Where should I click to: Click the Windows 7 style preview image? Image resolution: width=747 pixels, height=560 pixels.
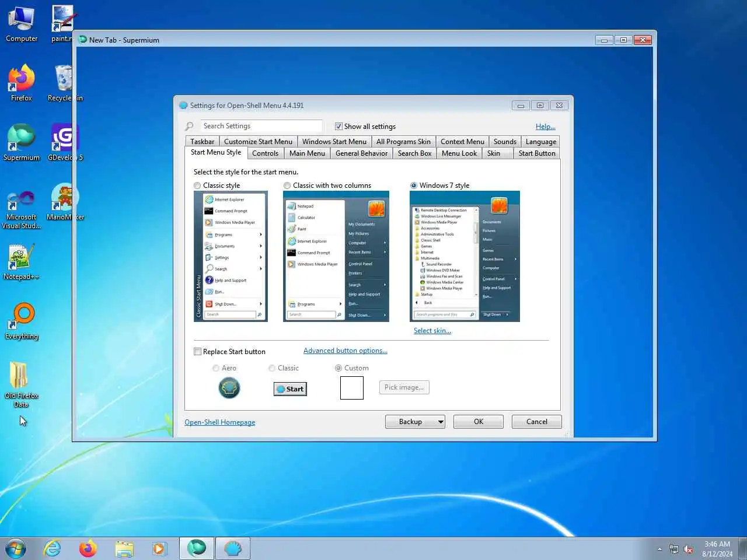pos(465,256)
